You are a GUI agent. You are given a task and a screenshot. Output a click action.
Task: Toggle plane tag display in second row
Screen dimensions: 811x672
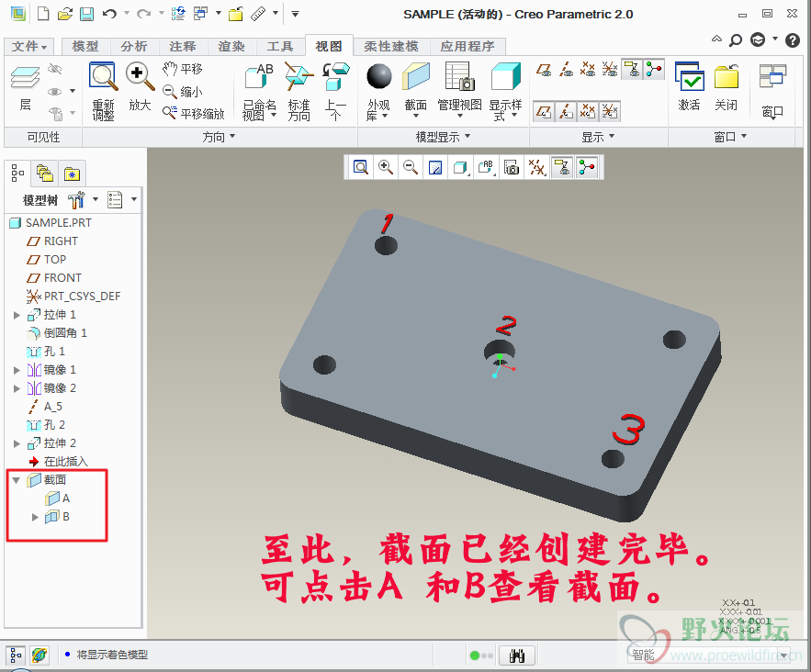[544, 111]
